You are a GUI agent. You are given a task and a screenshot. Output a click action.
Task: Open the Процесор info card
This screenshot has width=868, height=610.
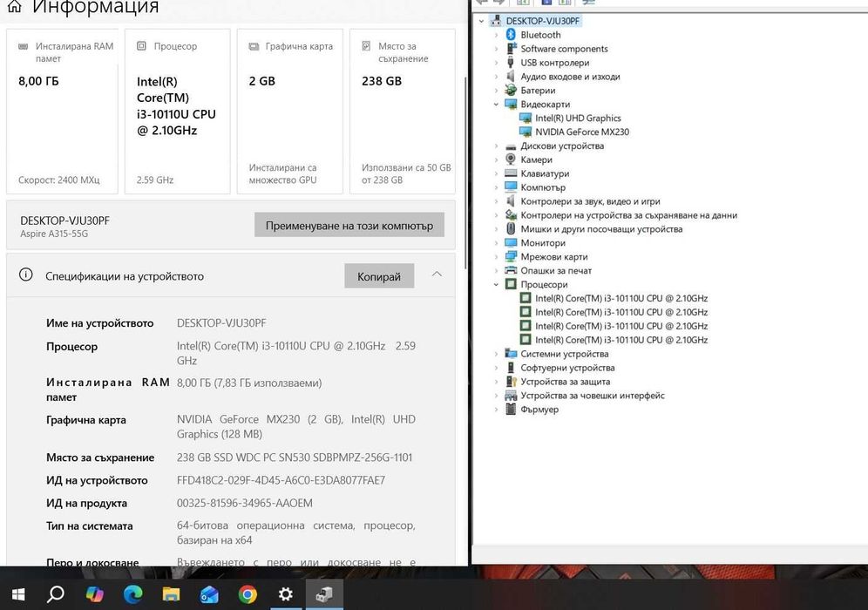pos(177,112)
